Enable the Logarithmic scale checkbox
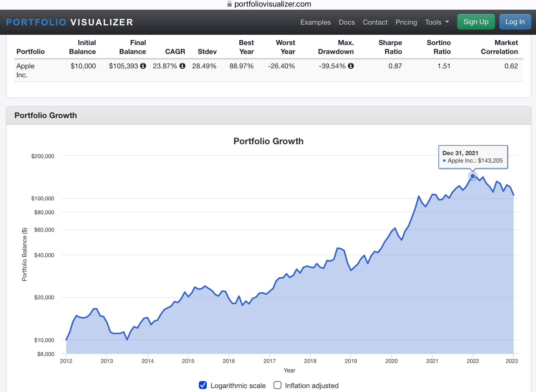This screenshot has height=392, width=536. point(203,385)
